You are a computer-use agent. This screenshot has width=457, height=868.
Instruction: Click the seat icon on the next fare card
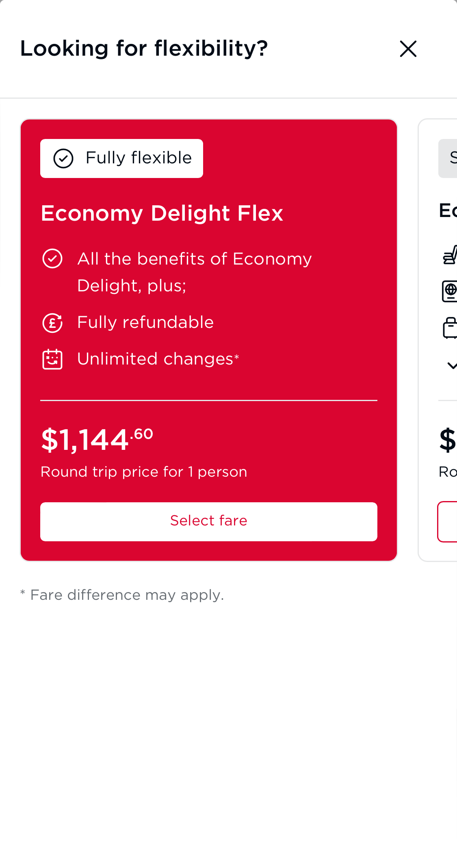450,256
